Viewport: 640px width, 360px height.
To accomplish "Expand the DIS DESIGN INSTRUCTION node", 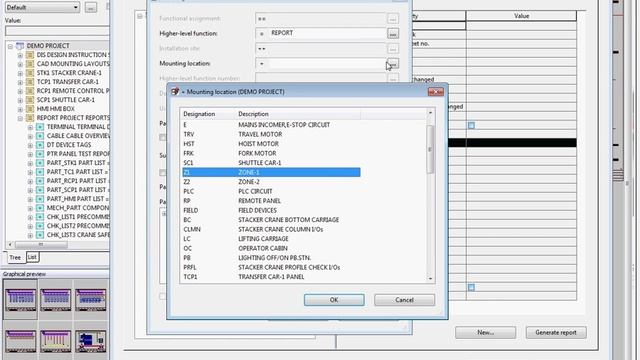I will tap(20, 55).
